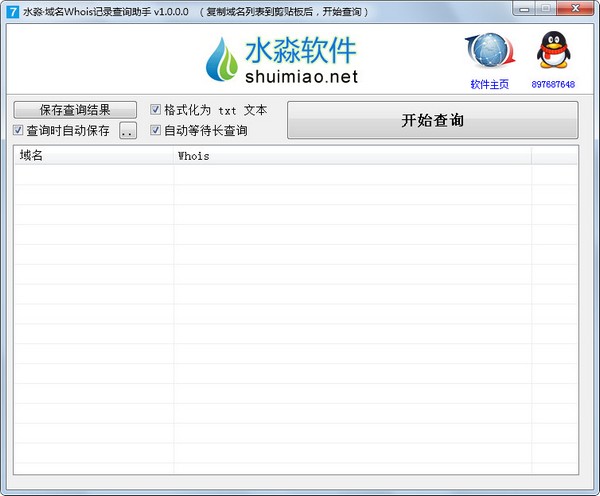Open the 软件主页 link
600x496 pixels.
489,84
